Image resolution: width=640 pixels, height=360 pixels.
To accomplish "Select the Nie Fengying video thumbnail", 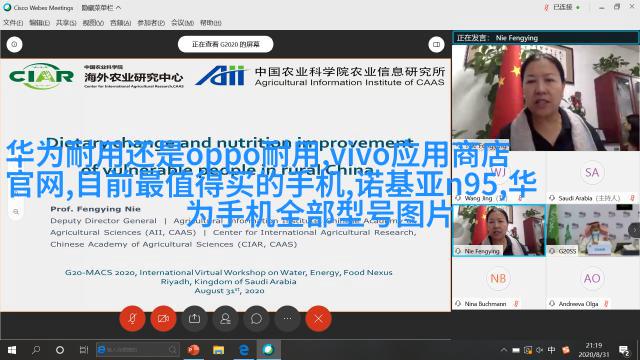I will click(x=499, y=230).
